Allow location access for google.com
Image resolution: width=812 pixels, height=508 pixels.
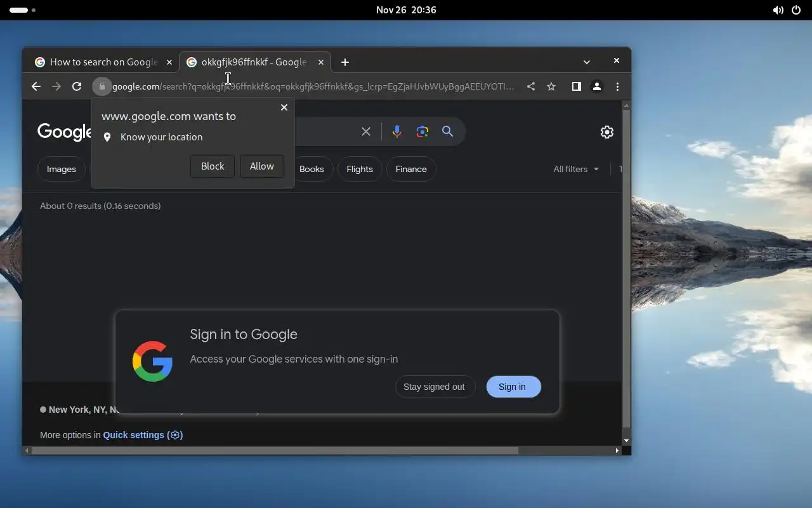[262, 166]
